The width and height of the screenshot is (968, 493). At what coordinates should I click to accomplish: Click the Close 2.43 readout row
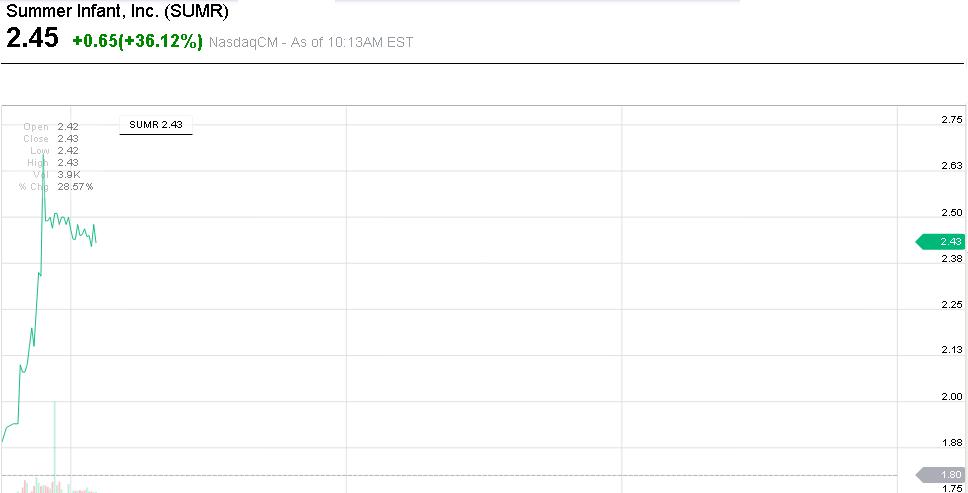pyautogui.click(x=51, y=139)
